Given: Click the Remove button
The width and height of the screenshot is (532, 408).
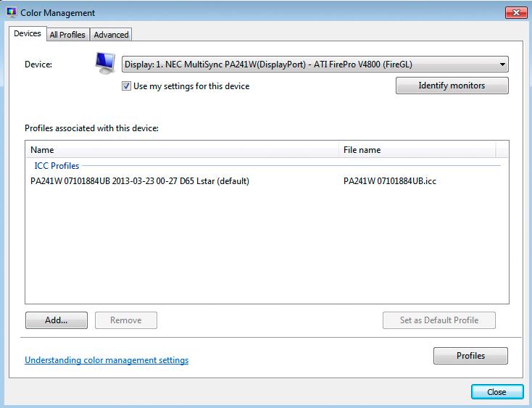Looking at the screenshot, I should 126,320.
